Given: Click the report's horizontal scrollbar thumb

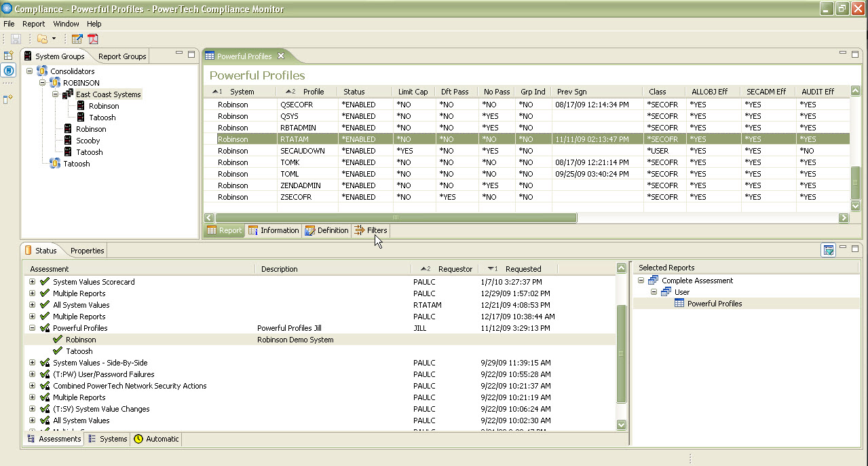Looking at the screenshot, I should pos(395,218).
